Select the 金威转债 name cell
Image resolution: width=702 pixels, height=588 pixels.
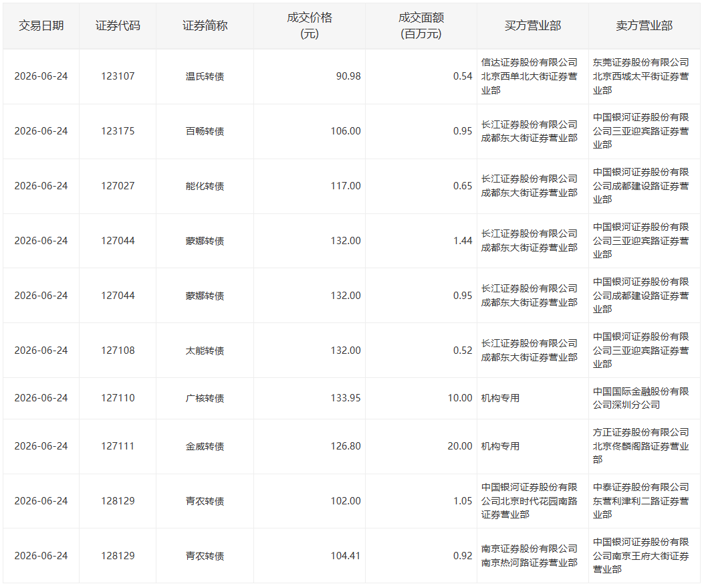click(x=205, y=446)
